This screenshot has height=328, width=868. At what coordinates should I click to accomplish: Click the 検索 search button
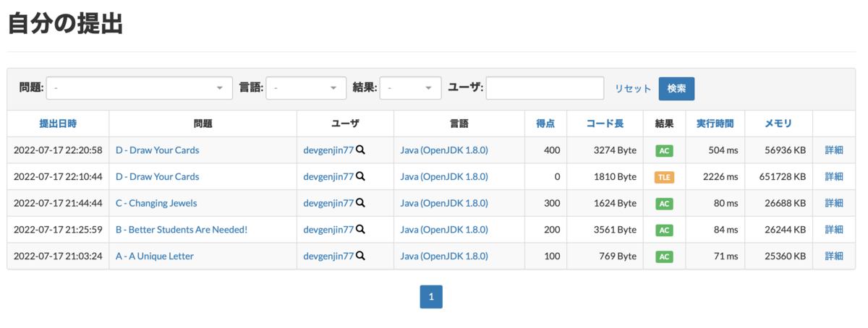(676, 88)
